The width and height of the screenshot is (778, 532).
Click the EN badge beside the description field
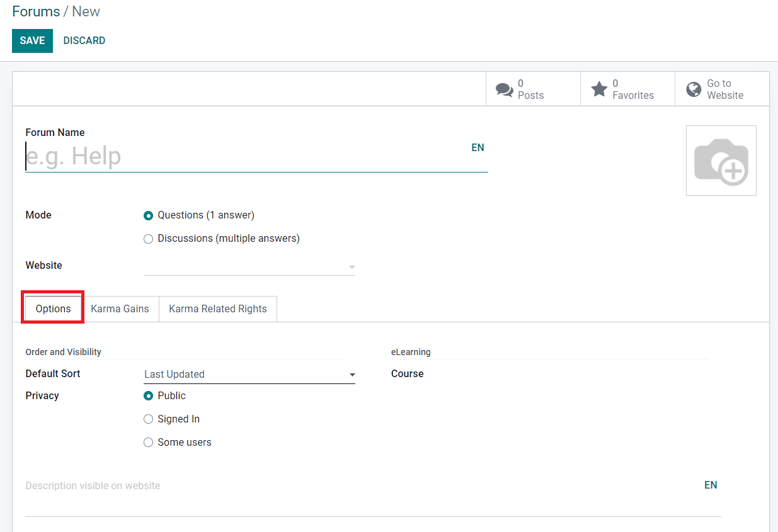[x=711, y=485]
